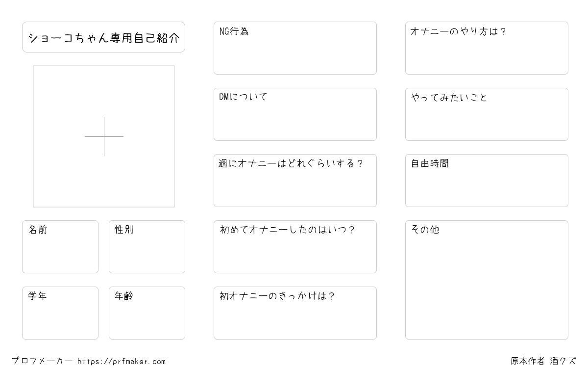This screenshot has height=368, width=588.
Task: Select the box ending きっかけは？
Action: (295, 313)
